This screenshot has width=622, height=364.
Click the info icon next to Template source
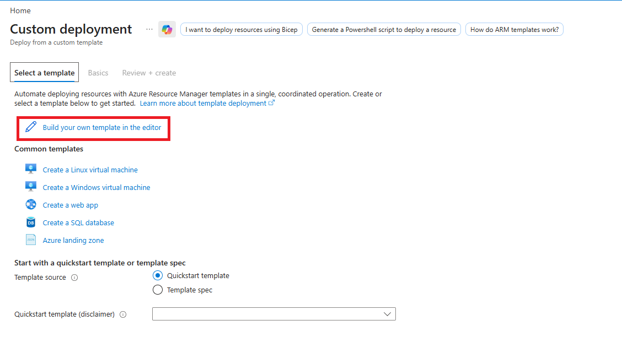(74, 278)
